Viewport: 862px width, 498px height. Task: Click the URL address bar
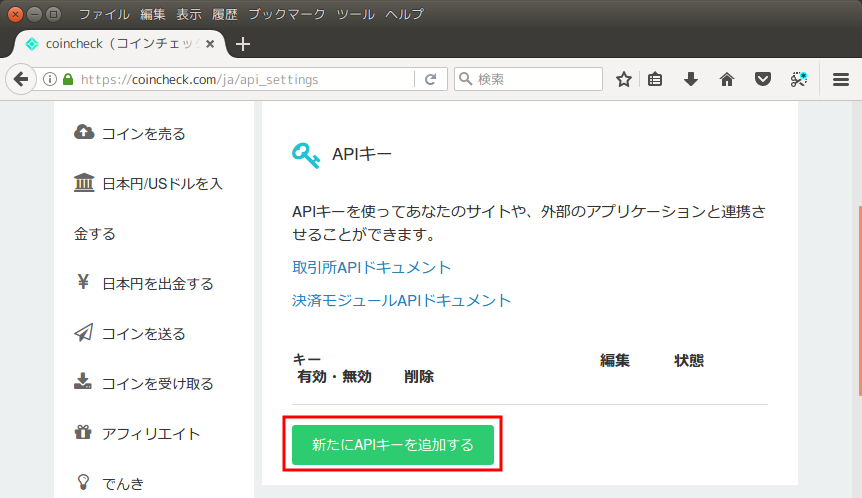(x=240, y=79)
